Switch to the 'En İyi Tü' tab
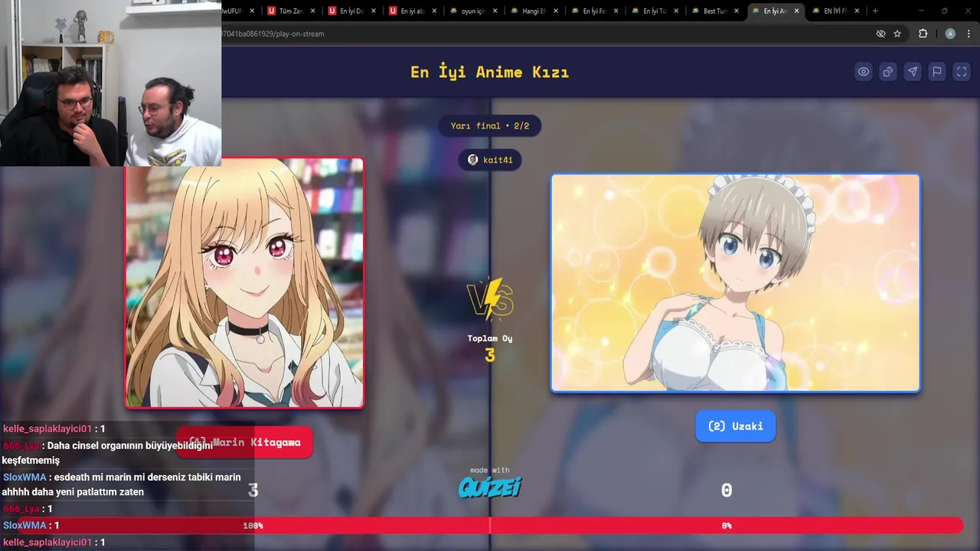Image resolution: width=980 pixels, height=551 pixels. (x=654, y=11)
